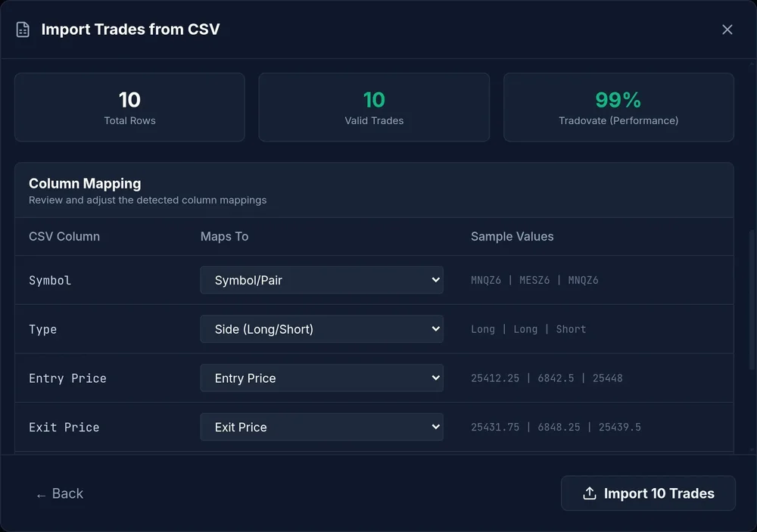Go back using the Back link
Image resolution: width=757 pixels, height=532 pixels.
click(x=60, y=493)
